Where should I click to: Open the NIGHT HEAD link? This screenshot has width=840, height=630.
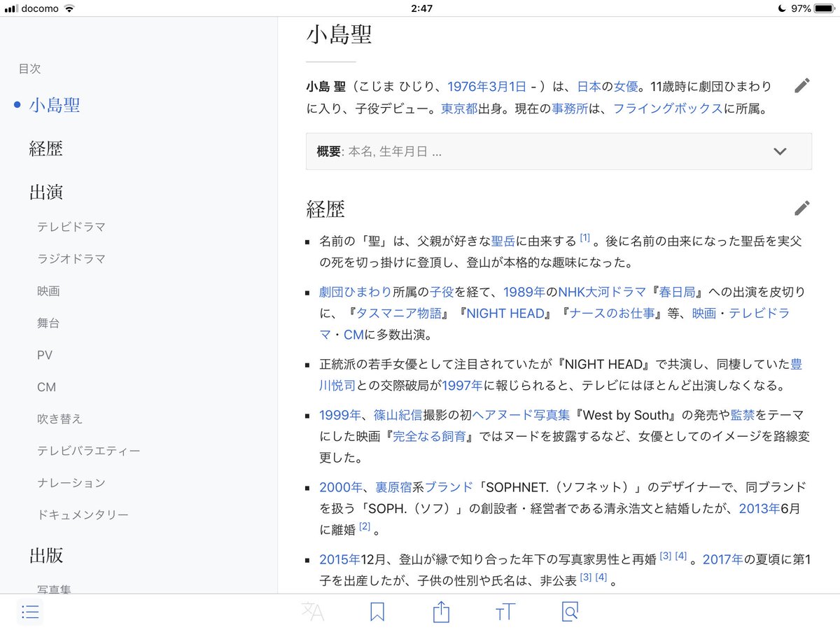click(x=505, y=314)
